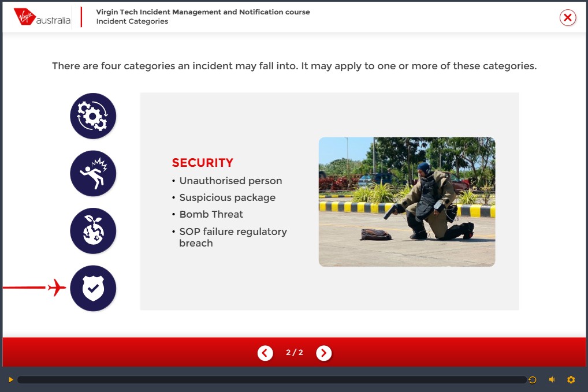Close the course with the red X
The image size is (588, 392).
coord(568,18)
